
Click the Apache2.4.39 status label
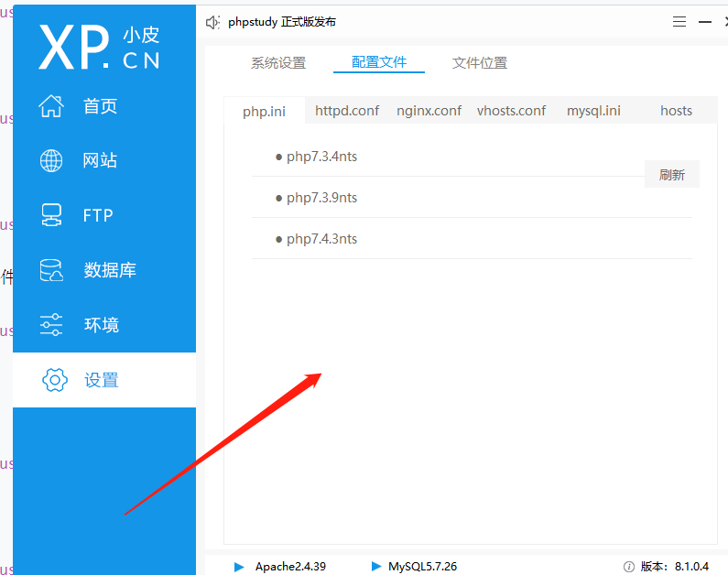(290, 567)
